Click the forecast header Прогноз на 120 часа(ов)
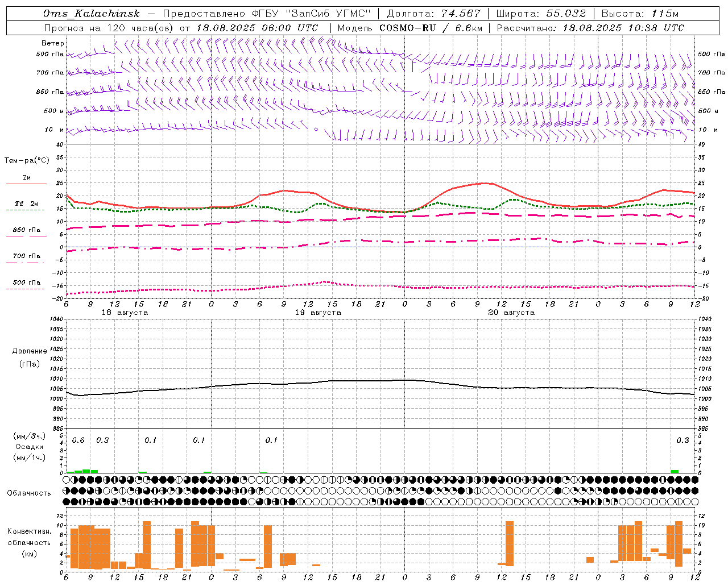The width and height of the screenshot is (728, 582). coord(109,28)
